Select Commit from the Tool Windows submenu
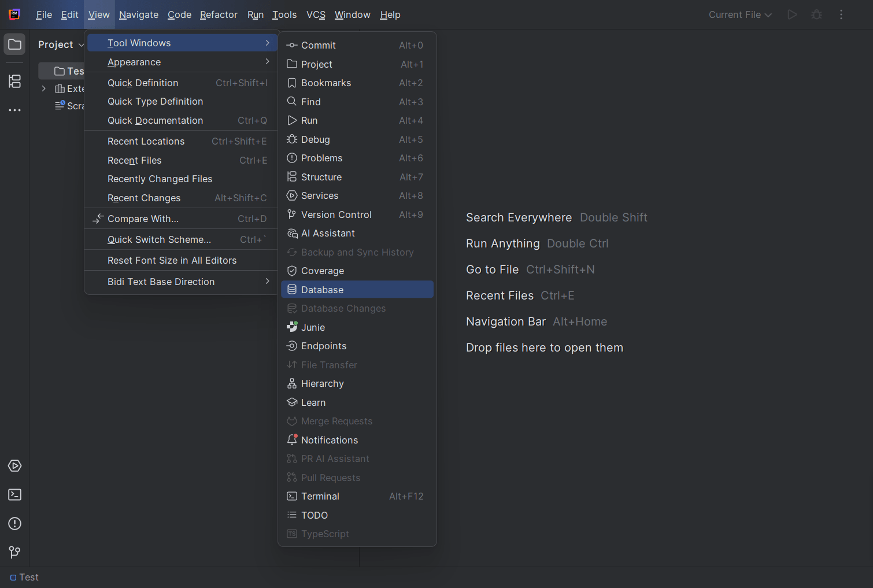Viewport: 873px width, 588px height. click(x=319, y=45)
